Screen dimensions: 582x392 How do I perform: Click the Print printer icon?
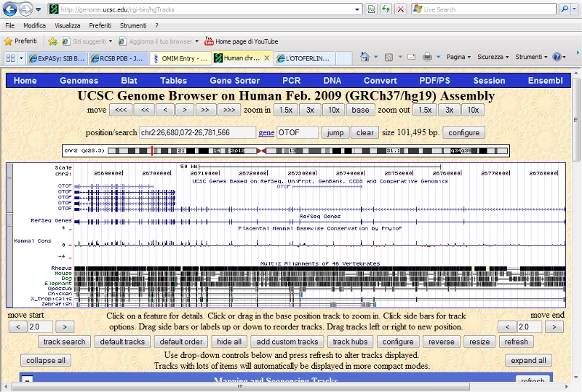click(x=428, y=57)
